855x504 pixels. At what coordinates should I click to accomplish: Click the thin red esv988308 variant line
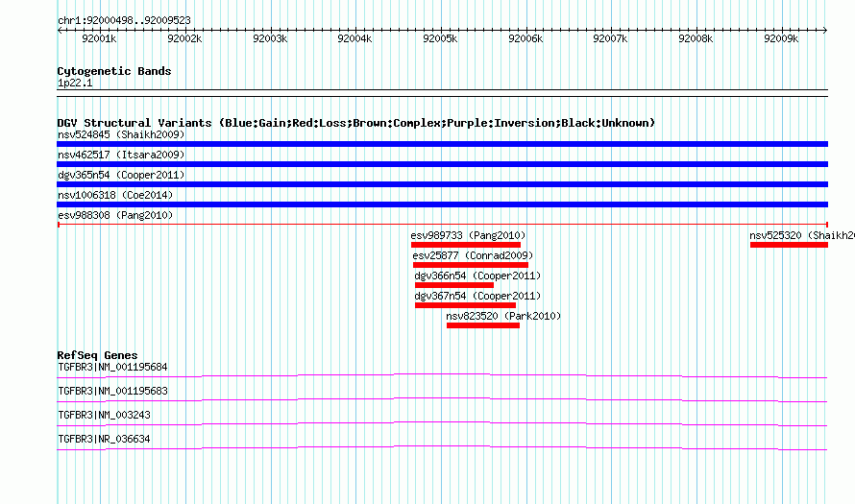[442, 225]
